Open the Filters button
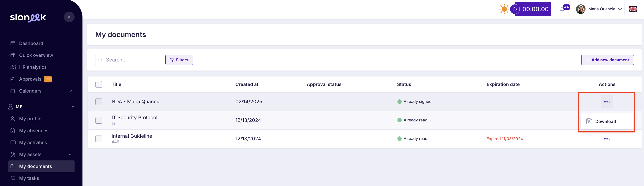Screen dimensions: 644x186 [x=179, y=60]
